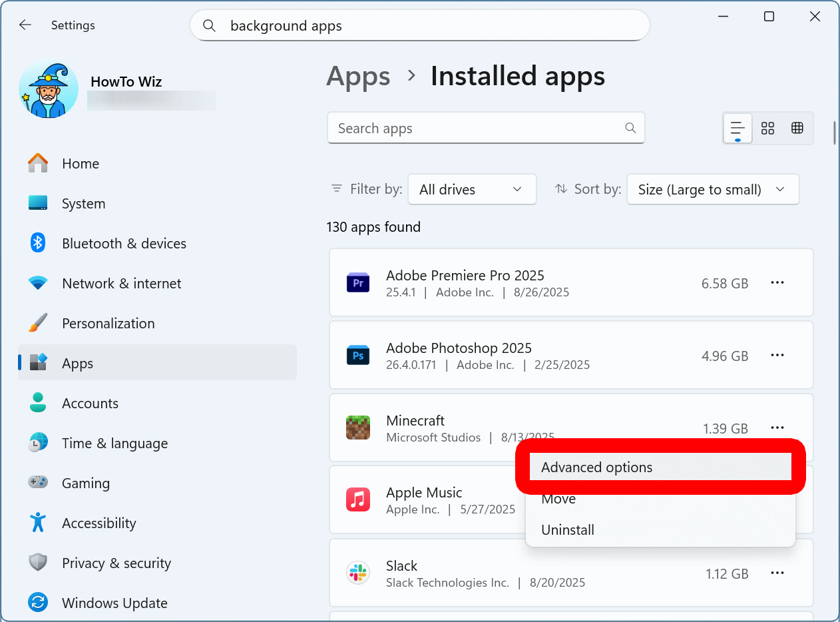Select the Bluetooth & devices icon
840x622 pixels.
click(38, 243)
